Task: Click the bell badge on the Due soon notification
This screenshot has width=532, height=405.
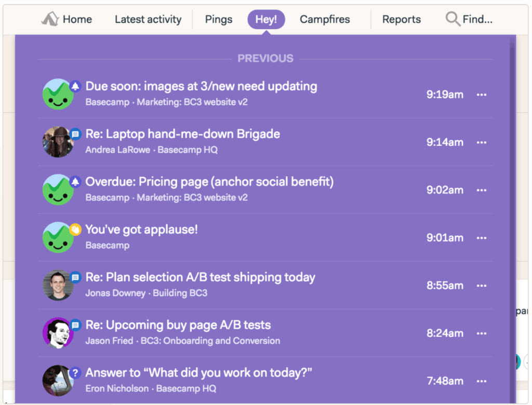Action: coord(75,86)
